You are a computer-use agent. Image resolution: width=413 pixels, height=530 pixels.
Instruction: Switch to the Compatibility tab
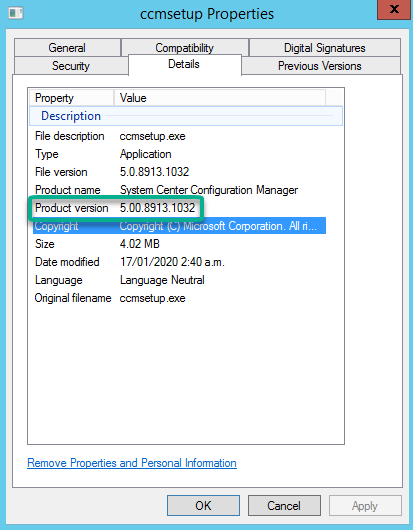pyautogui.click(x=185, y=47)
